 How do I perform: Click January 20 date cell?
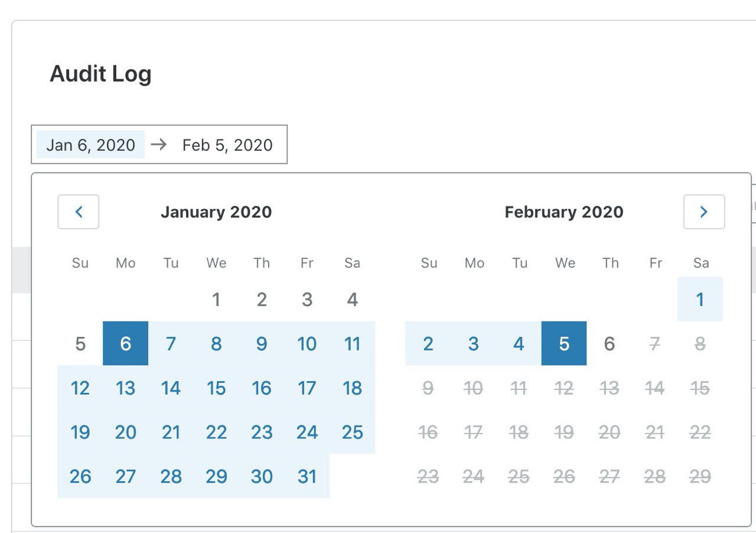click(x=126, y=432)
